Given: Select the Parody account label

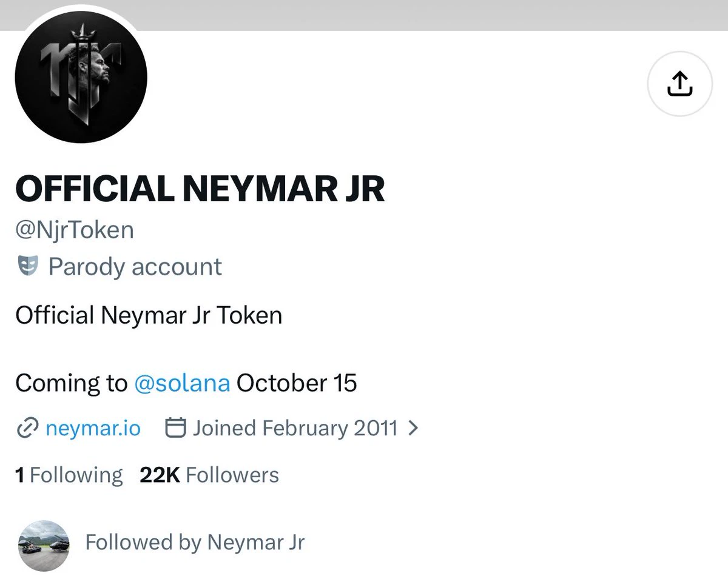Looking at the screenshot, I should pos(135,267).
